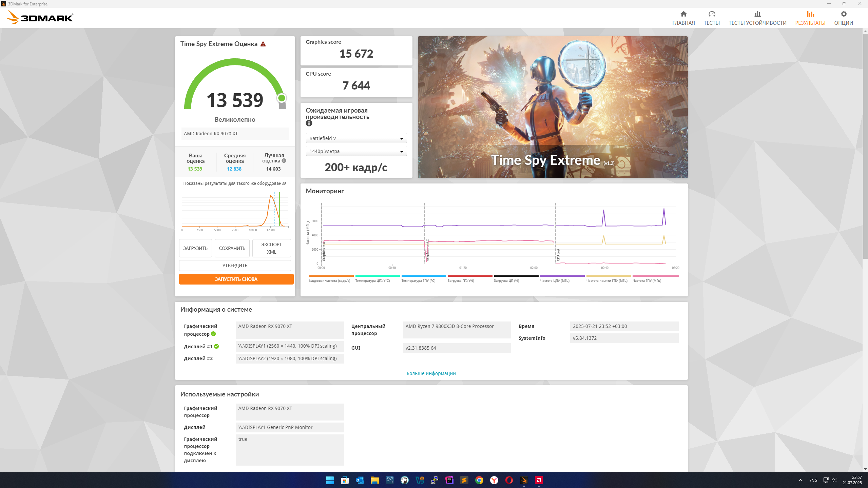Click the Export XML button
The height and width of the screenshot is (488, 868).
tap(271, 248)
